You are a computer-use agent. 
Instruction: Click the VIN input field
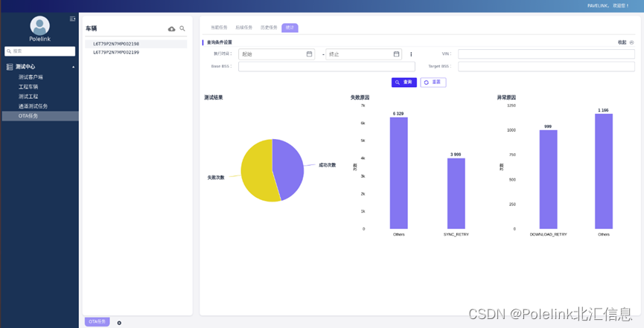pos(546,54)
